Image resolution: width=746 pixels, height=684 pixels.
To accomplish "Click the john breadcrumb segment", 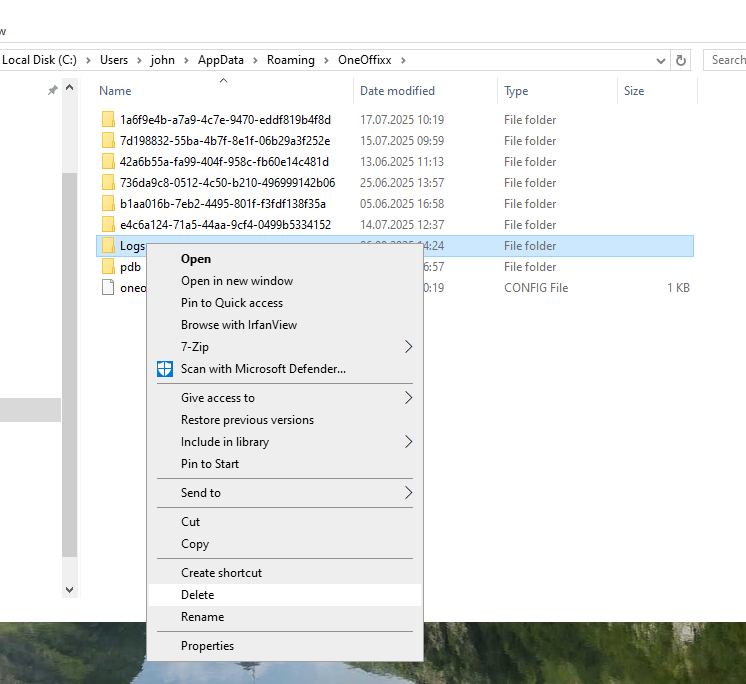I will pyautogui.click(x=163, y=60).
